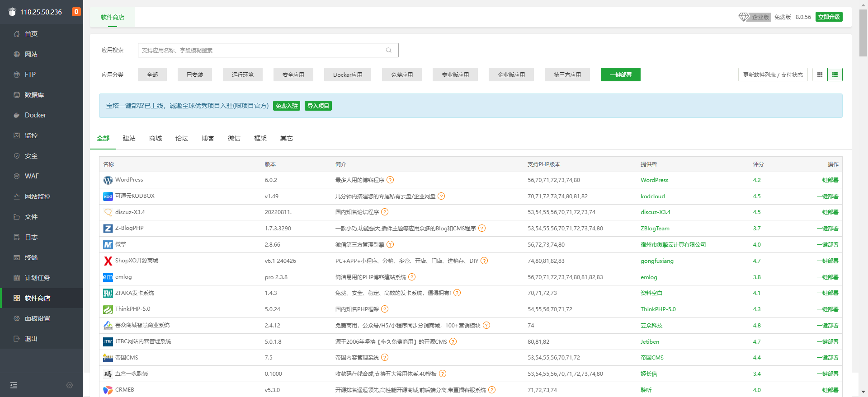Click the FTP sidebar icon

coord(17,75)
